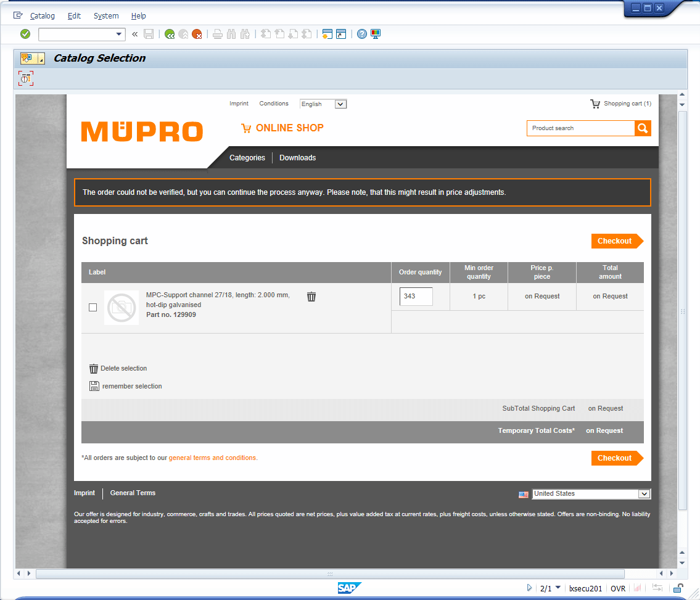Click the vertical scrollbar up arrow at top
The width and height of the screenshot is (700, 600).
[682, 94]
